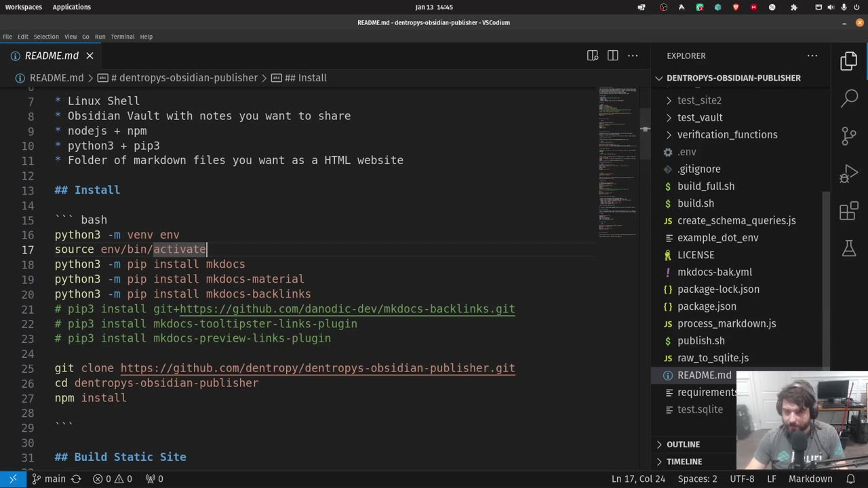Viewport: 868px width, 488px height.
Task: Open Help menu
Action: click(x=146, y=37)
